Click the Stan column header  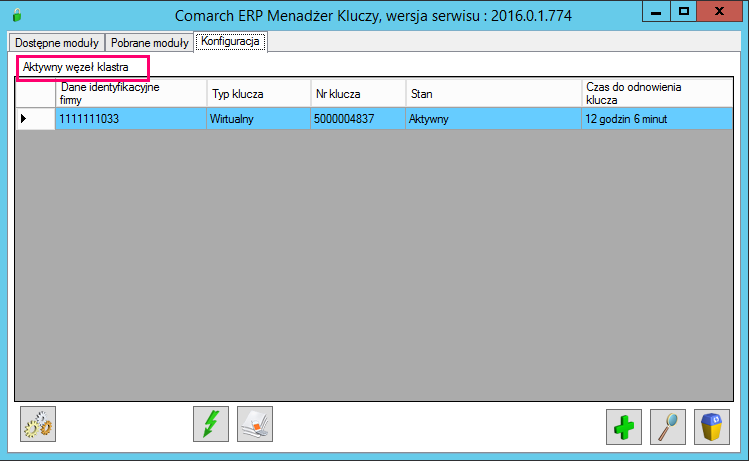click(x=493, y=93)
